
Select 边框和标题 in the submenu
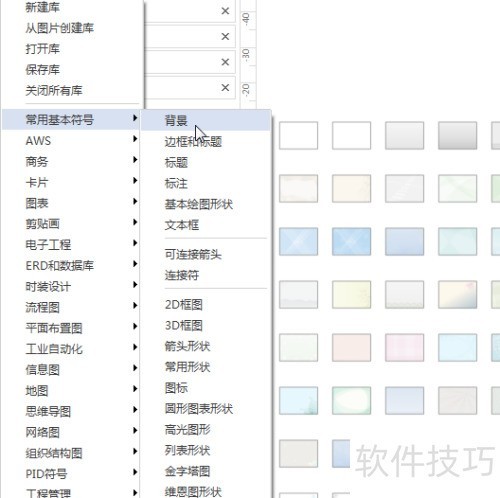tap(193, 142)
